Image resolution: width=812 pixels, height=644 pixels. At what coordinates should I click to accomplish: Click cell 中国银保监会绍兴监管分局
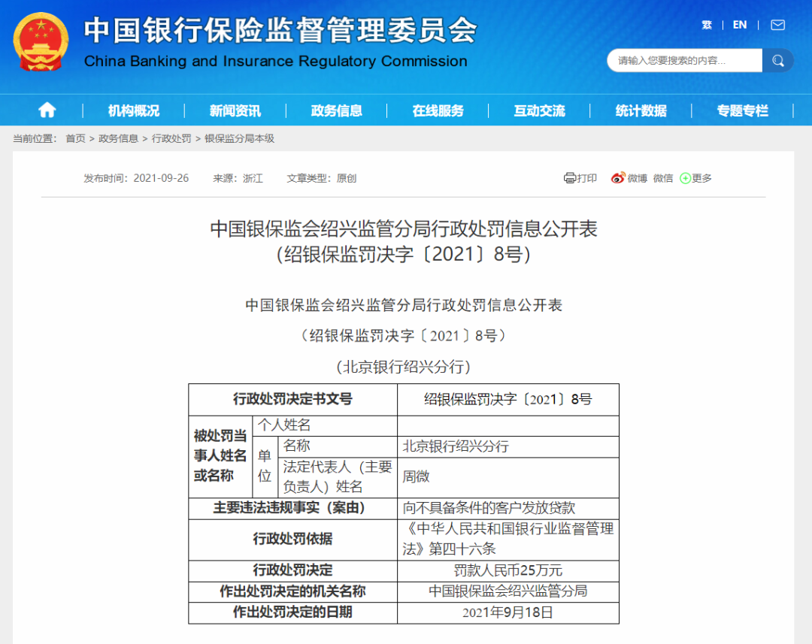point(508,591)
